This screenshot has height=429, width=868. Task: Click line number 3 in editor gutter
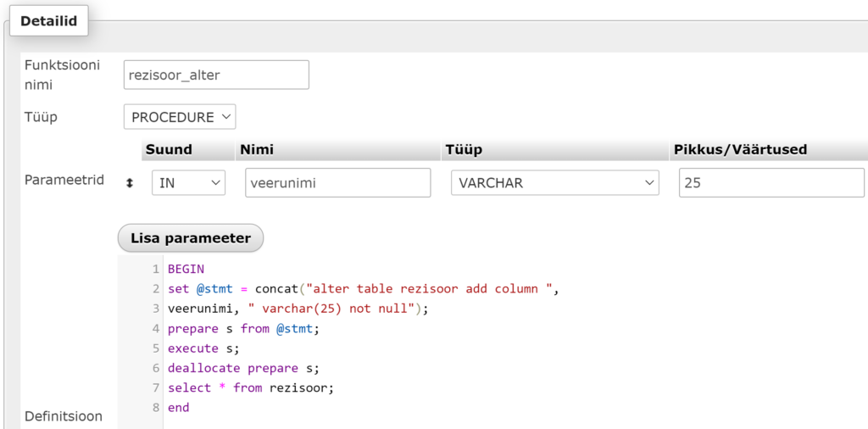click(x=155, y=309)
